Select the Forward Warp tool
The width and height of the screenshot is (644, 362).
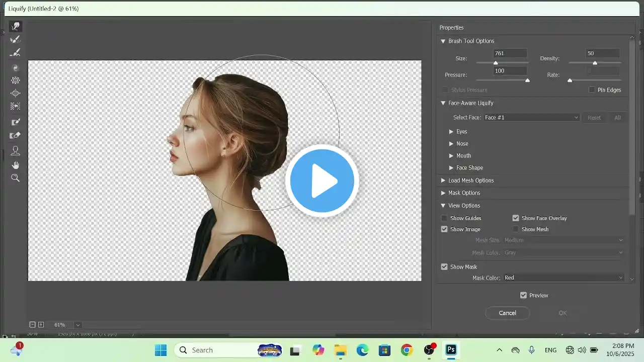pos(15,26)
